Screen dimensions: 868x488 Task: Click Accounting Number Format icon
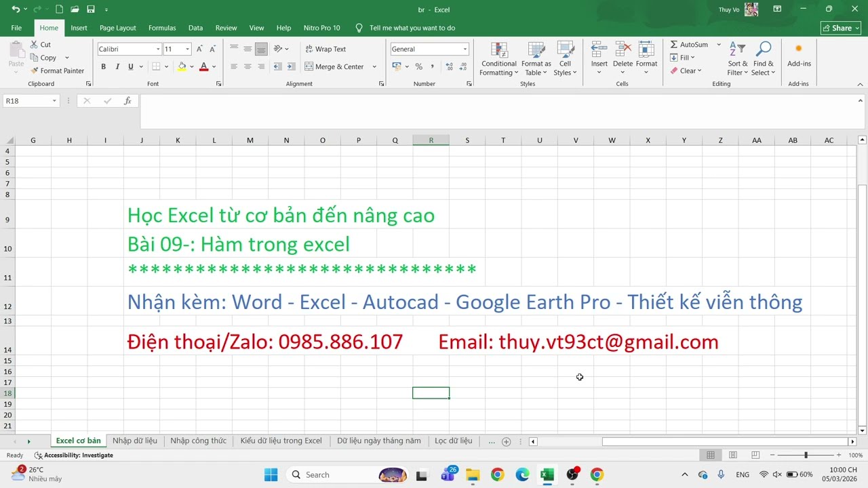(397, 66)
